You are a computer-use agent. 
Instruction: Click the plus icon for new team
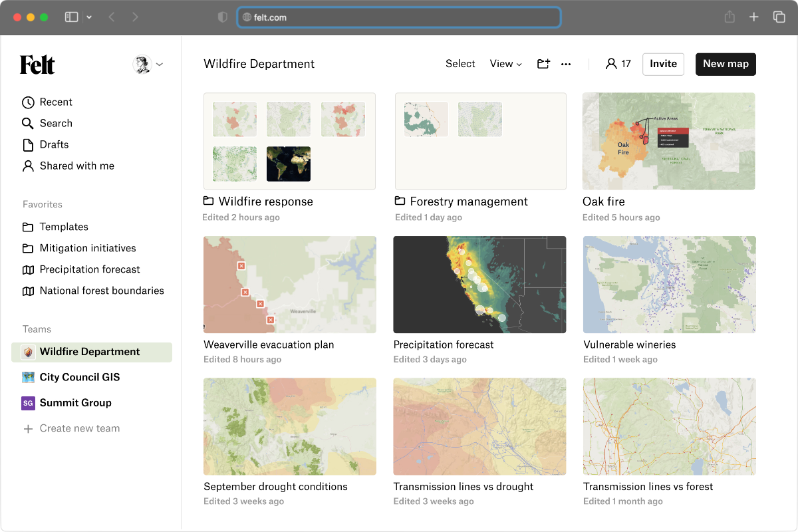point(28,429)
